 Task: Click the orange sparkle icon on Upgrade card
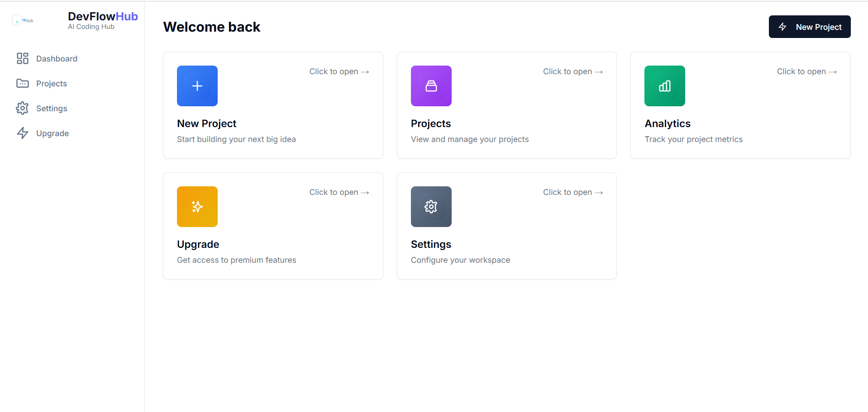tap(197, 207)
